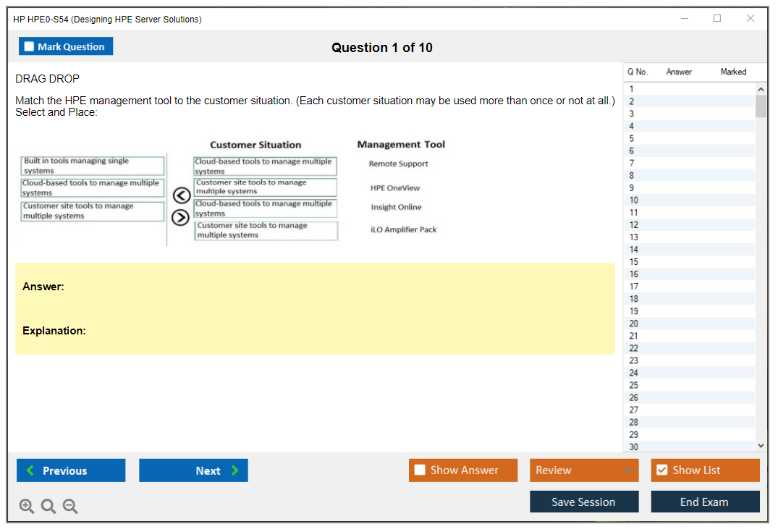778x532 pixels.
Task: Select the zoom in magnifier icon
Action: pyautogui.click(x=27, y=506)
